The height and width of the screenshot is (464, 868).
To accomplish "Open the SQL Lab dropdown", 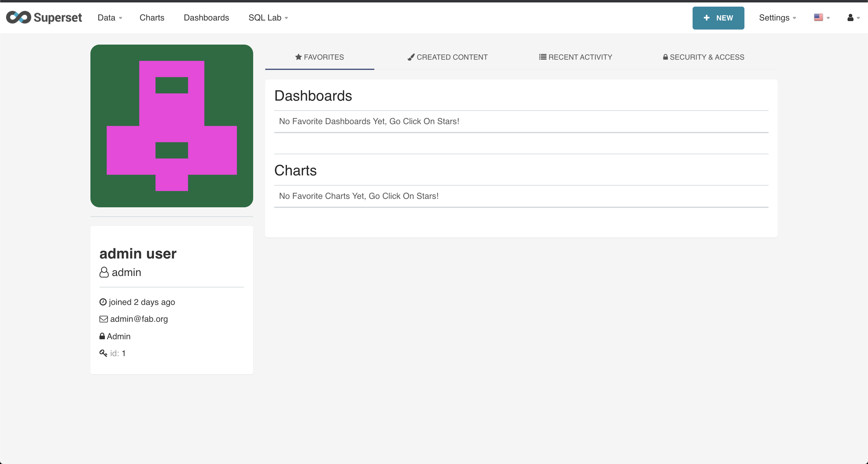I will 268,17.
